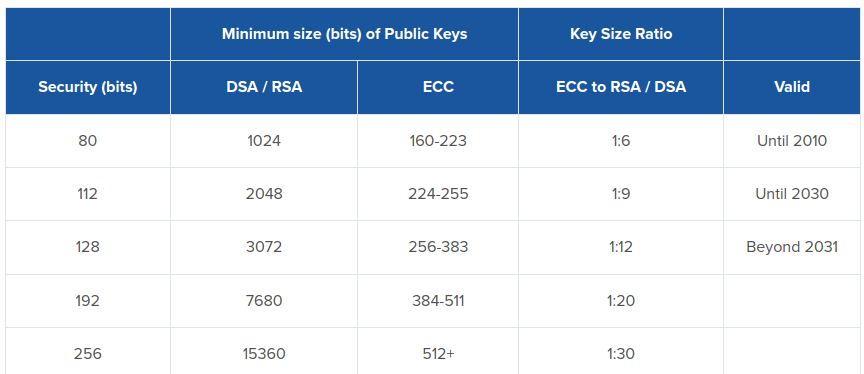Click the Beyond 2031 cell
The height and width of the screenshot is (374, 864).
(792, 247)
